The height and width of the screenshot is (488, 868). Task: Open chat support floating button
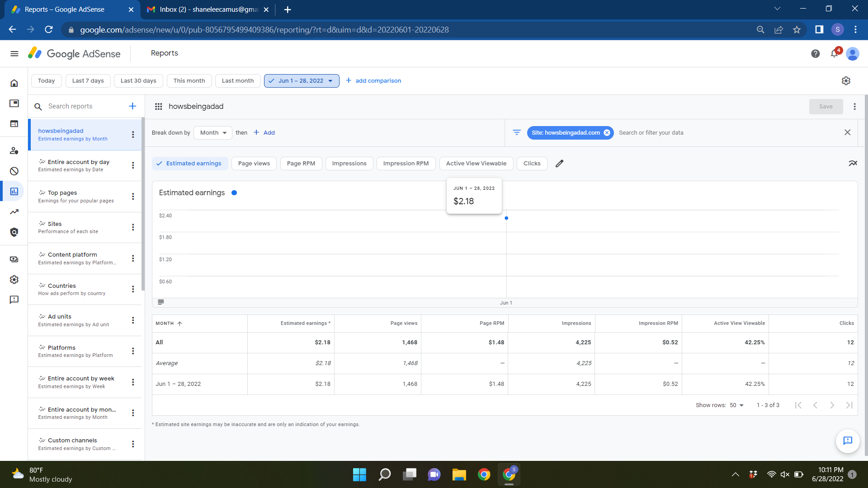click(x=848, y=441)
